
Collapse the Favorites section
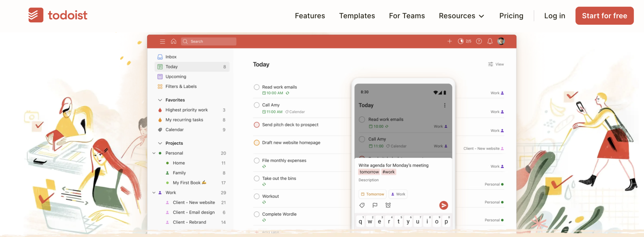pyautogui.click(x=160, y=100)
